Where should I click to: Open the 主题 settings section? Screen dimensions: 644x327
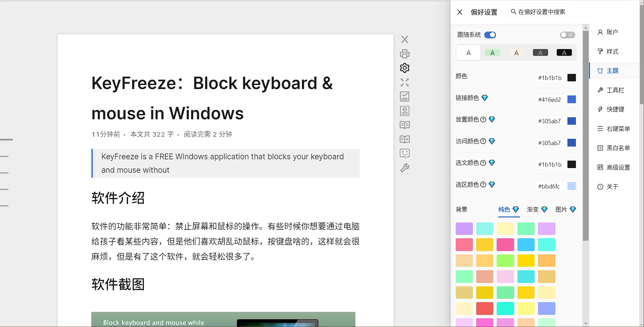pyautogui.click(x=612, y=71)
